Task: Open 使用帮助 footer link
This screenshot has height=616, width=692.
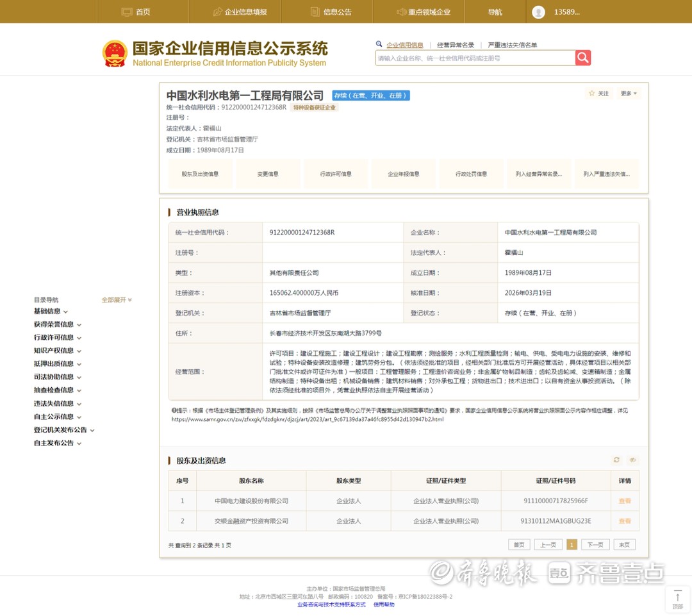Action: (x=384, y=604)
